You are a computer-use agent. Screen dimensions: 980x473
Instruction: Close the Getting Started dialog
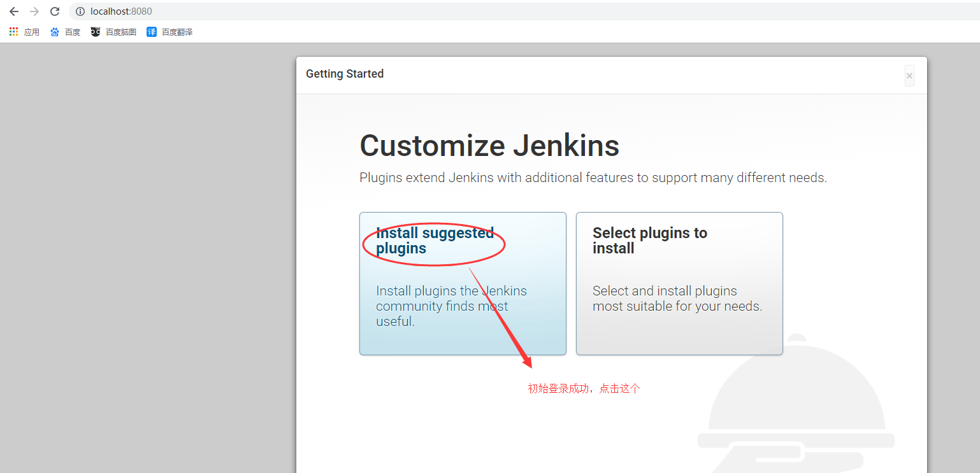[x=909, y=76]
